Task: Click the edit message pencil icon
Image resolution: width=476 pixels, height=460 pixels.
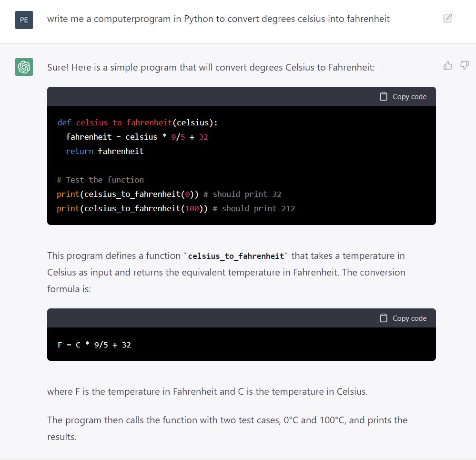Action: [447, 19]
